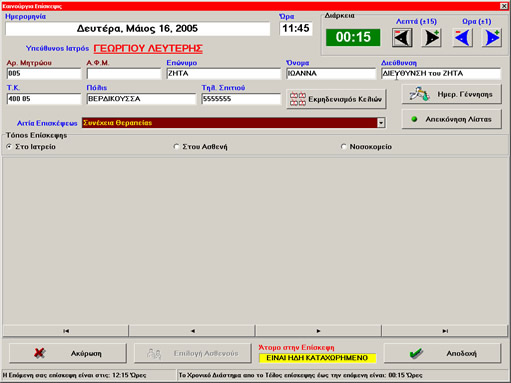This screenshot has height=383, width=511.
Task: Go to the previous record
Action: point(192,331)
